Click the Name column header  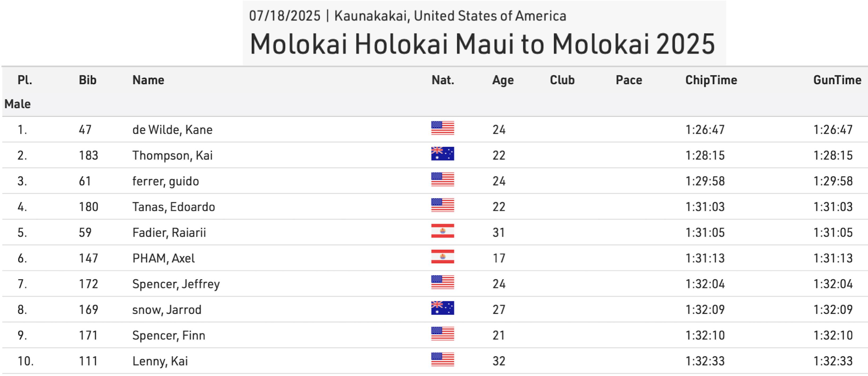148,80
